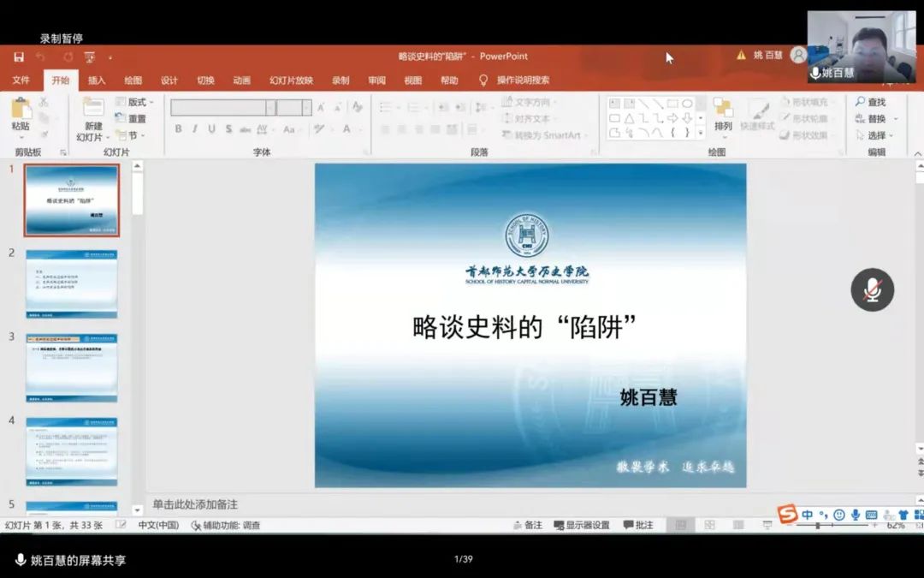Select the triangle shape in shapes gallery
924x578 pixels.
pos(629,118)
